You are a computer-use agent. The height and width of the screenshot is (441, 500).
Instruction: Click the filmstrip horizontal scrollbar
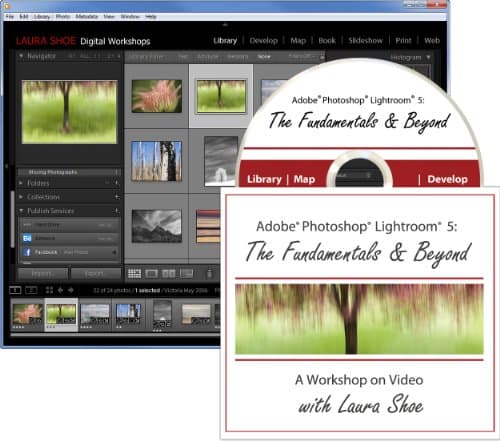click(x=115, y=334)
